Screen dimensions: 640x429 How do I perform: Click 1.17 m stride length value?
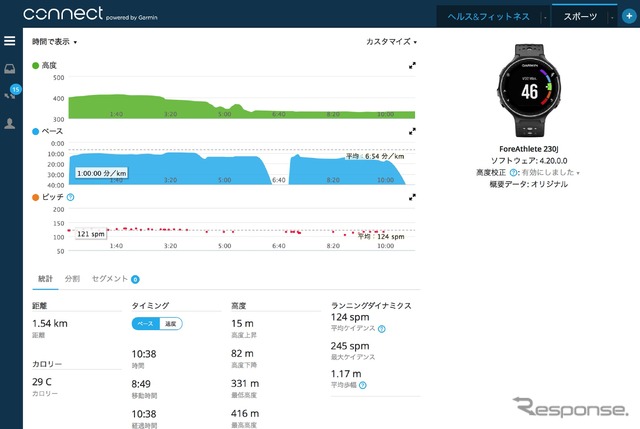tap(346, 374)
